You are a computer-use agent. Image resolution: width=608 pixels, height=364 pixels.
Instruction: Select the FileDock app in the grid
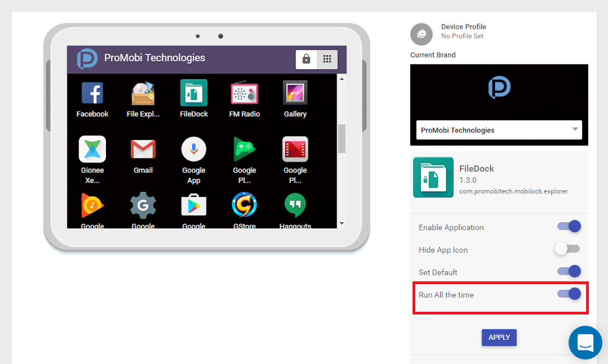point(194,93)
